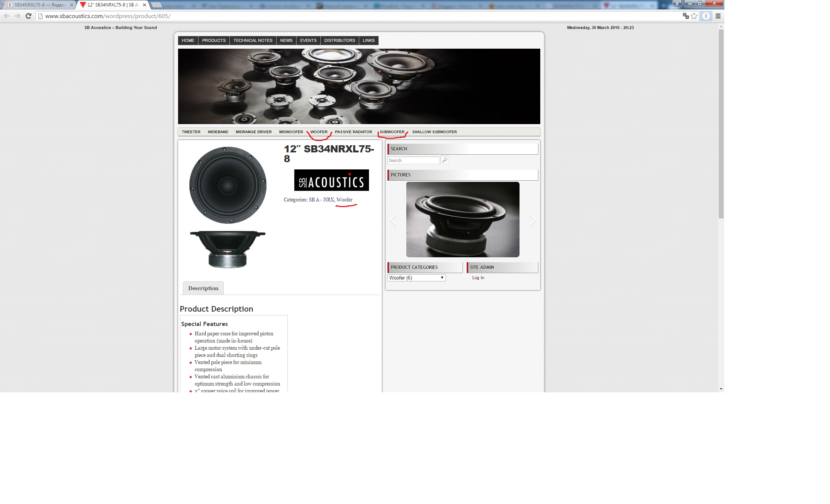Viewport: 830px width, 504px height.
Task: Show previous picture with left arrow
Action: point(393,220)
